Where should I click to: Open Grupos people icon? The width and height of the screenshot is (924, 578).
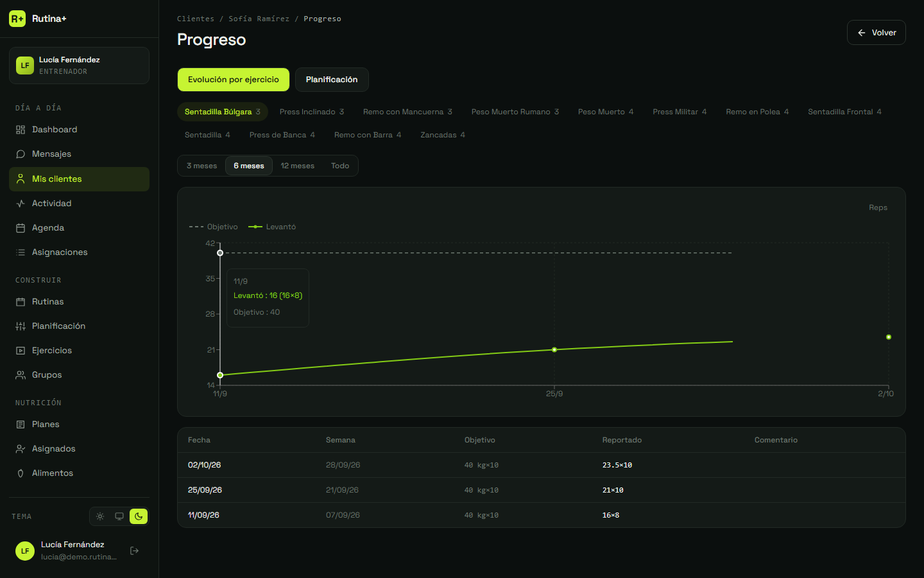(21, 375)
